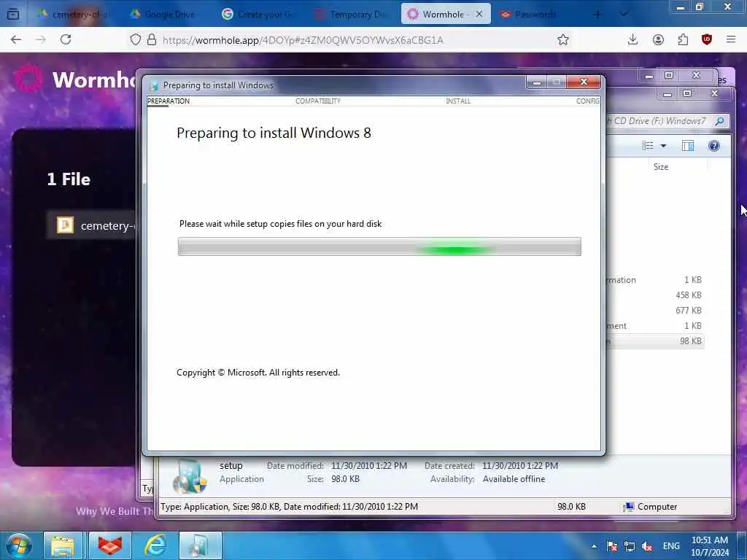Minimize the Preparing to install Windows dialog
Image resolution: width=747 pixels, height=560 pixels.
point(536,82)
